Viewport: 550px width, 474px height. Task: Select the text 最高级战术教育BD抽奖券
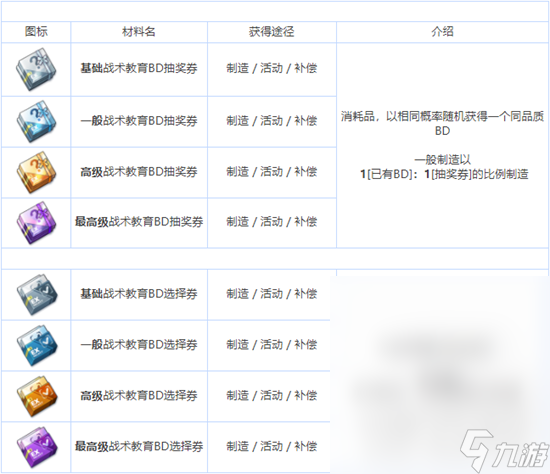[x=139, y=221]
